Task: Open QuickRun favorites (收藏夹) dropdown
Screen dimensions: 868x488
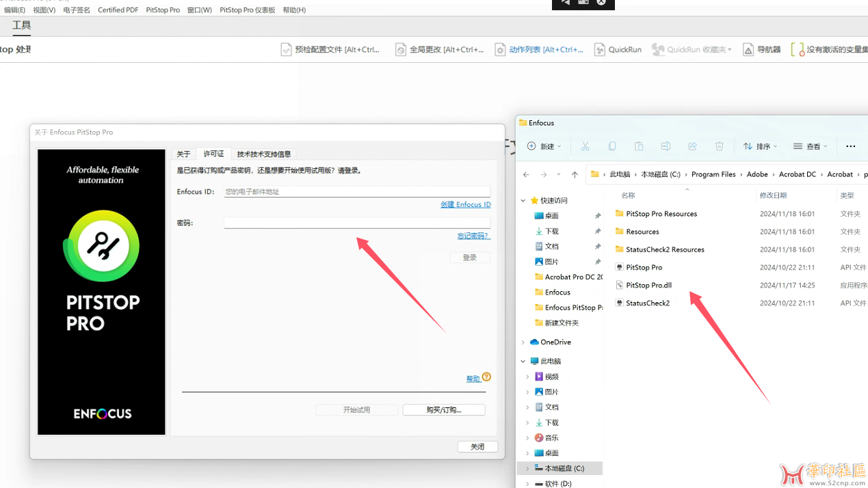Action: tap(692, 49)
